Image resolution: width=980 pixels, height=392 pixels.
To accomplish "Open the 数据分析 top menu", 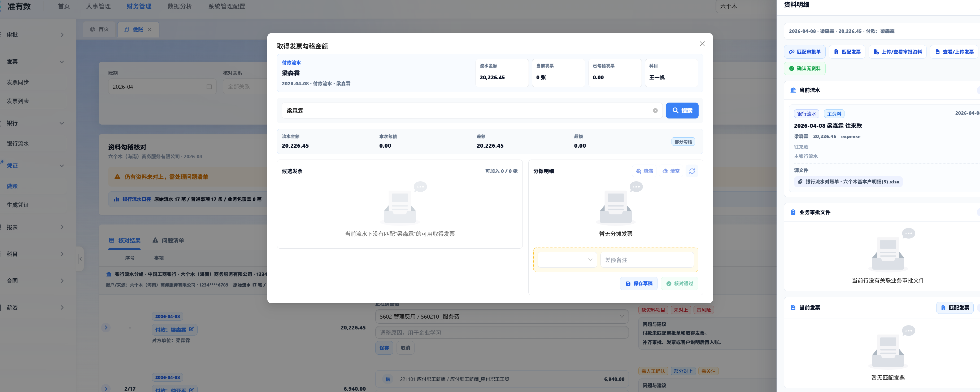I will (180, 6).
